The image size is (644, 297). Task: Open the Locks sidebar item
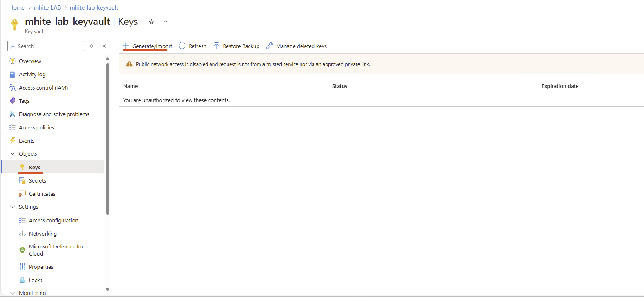pyautogui.click(x=35, y=280)
